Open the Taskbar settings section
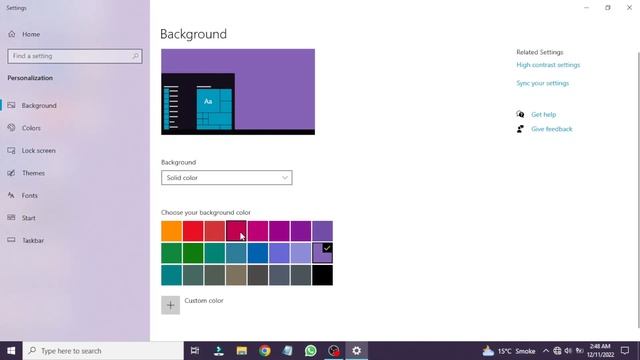The height and width of the screenshot is (360, 640). click(33, 240)
